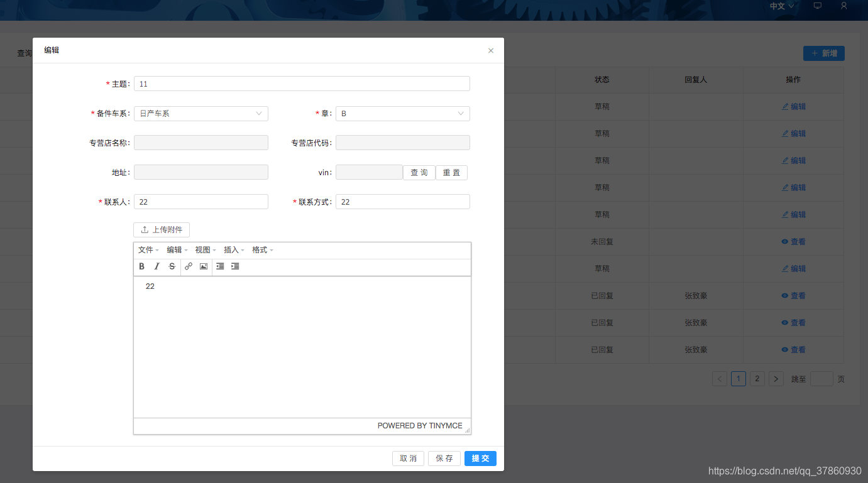Image resolution: width=868 pixels, height=483 pixels.
Task: Click the 操作 column header
Action: point(793,80)
